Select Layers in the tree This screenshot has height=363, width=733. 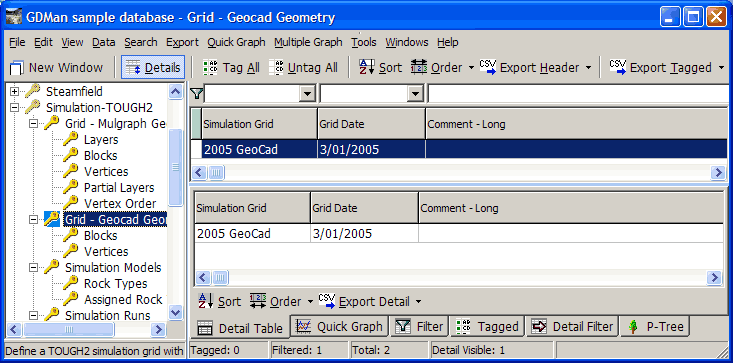(x=101, y=140)
